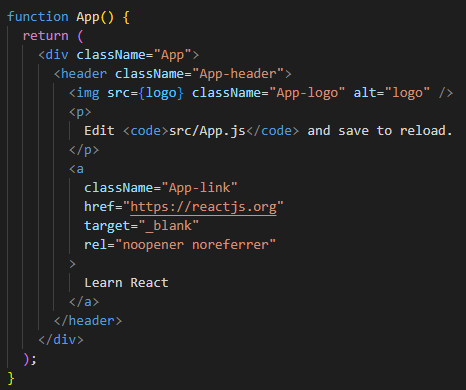This screenshot has width=466, height=390.
Task: Click the 'target' attribute name
Action: point(107,226)
